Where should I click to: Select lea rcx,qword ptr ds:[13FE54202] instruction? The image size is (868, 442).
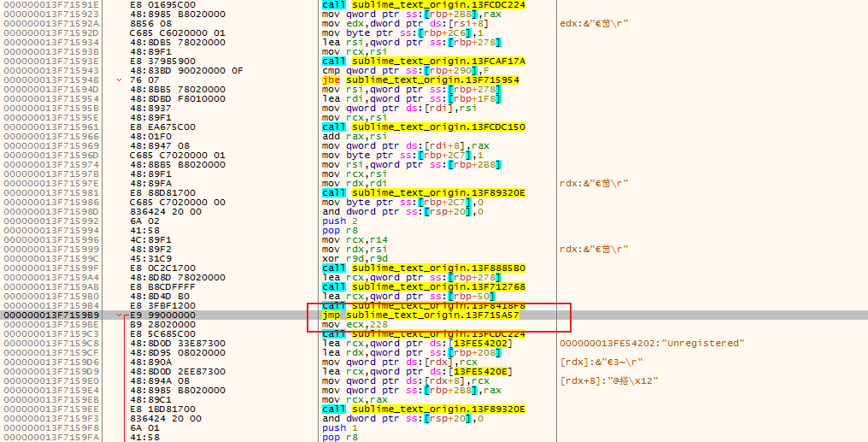point(418,344)
